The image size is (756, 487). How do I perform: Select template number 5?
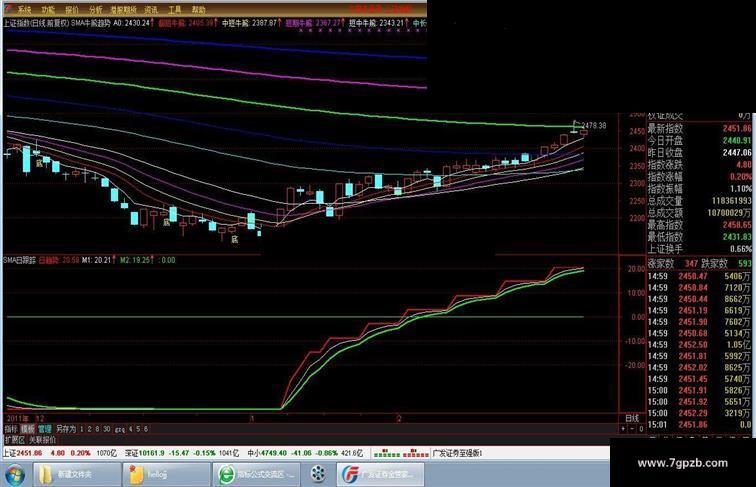tap(138, 428)
